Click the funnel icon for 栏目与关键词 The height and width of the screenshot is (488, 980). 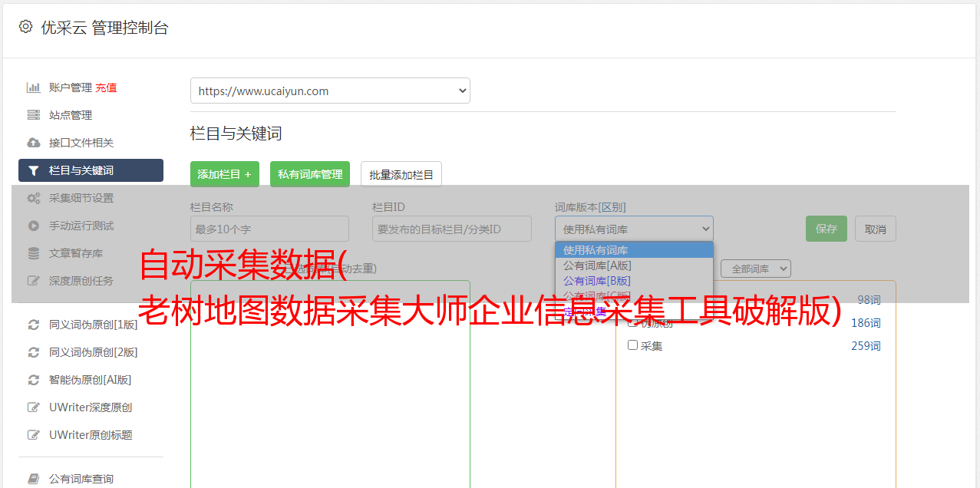point(34,170)
